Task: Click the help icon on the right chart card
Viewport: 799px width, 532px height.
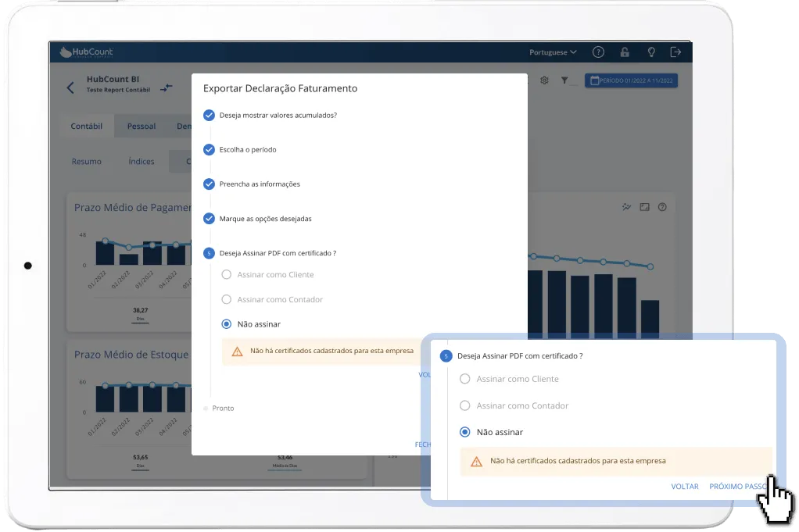Action: click(x=662, y=207)
